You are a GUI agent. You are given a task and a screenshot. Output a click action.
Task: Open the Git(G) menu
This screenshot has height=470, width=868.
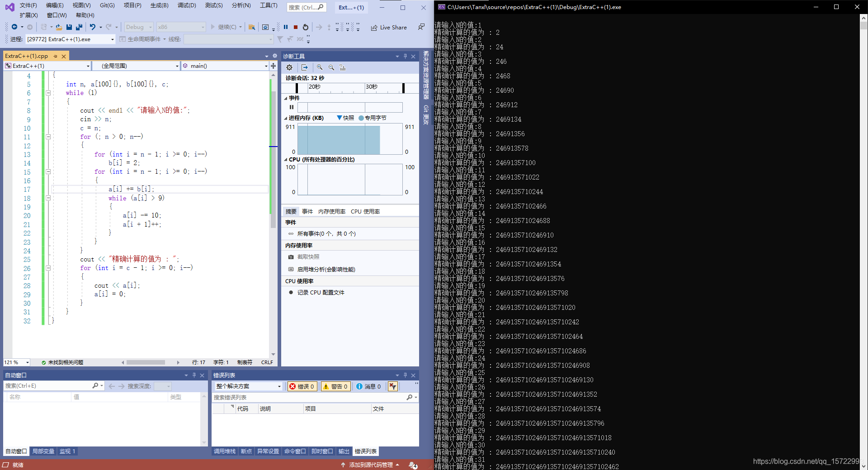click(107, 5)
